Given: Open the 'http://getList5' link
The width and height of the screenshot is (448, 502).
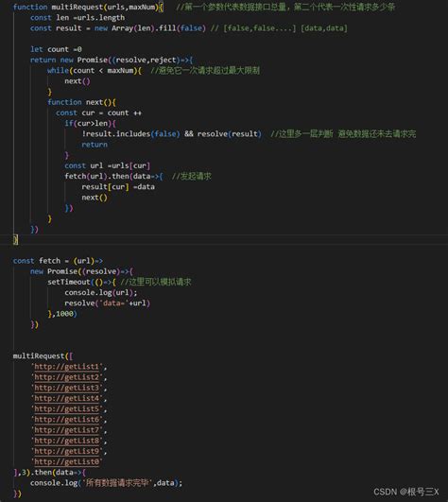Looking at the screenshot, I should pos(66,408).
